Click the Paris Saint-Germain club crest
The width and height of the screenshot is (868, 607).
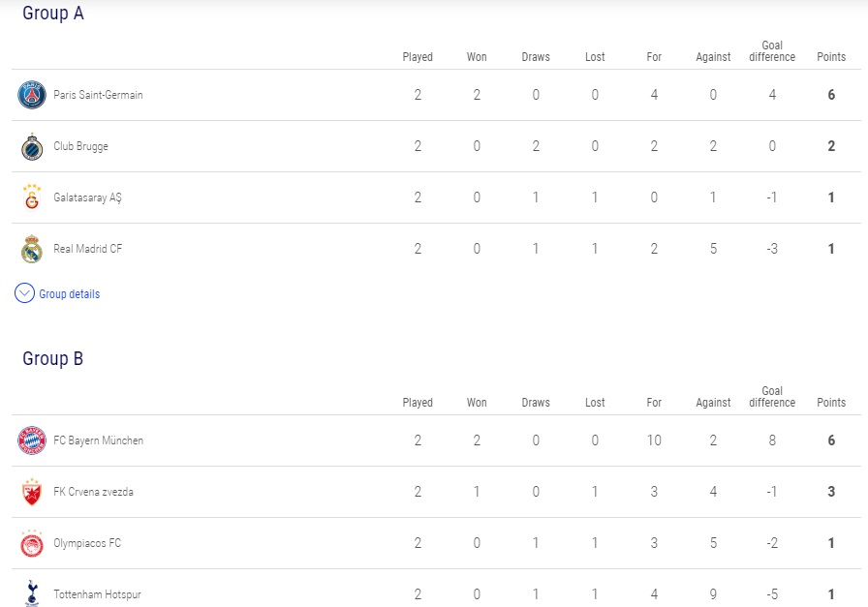32,95
